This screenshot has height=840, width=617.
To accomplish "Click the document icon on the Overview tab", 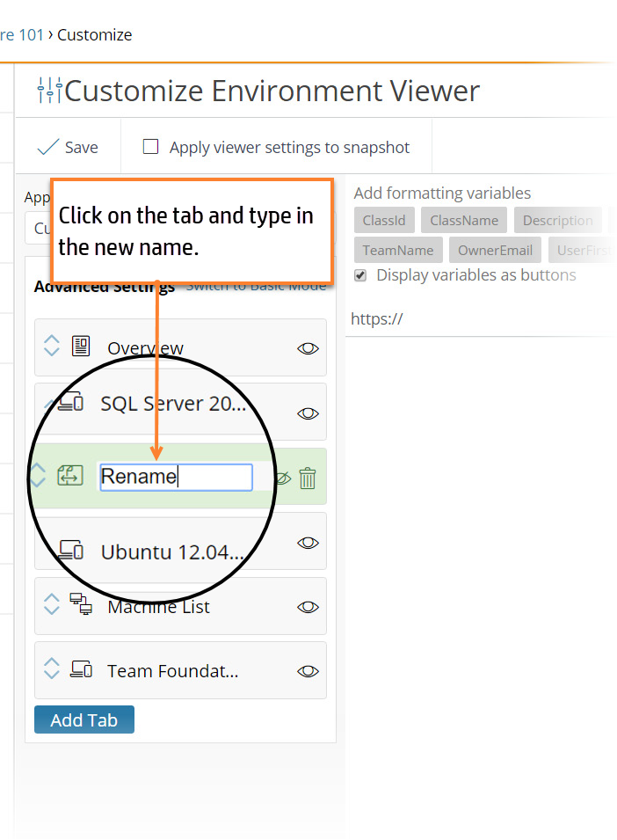I will click(80, 347).
